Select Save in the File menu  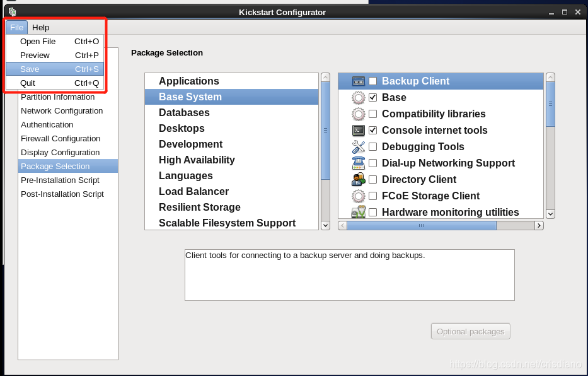click(55, 69)
